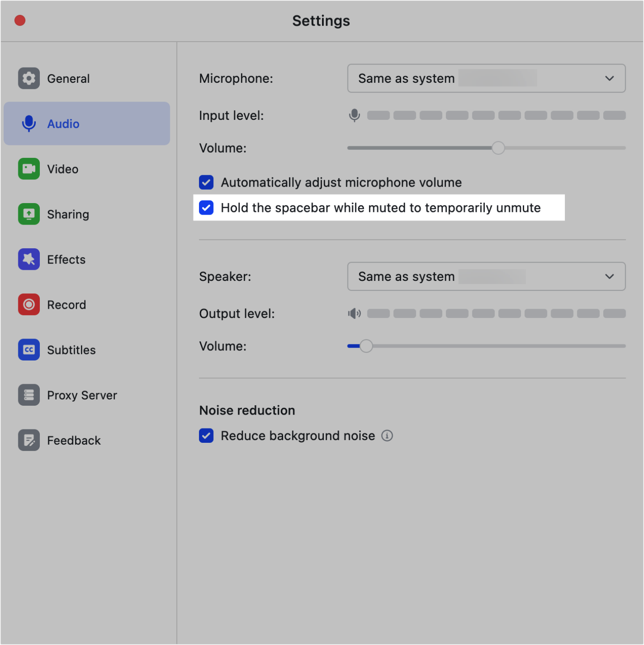
Task: Open General settings gear icon
Action: pos(29,79)
